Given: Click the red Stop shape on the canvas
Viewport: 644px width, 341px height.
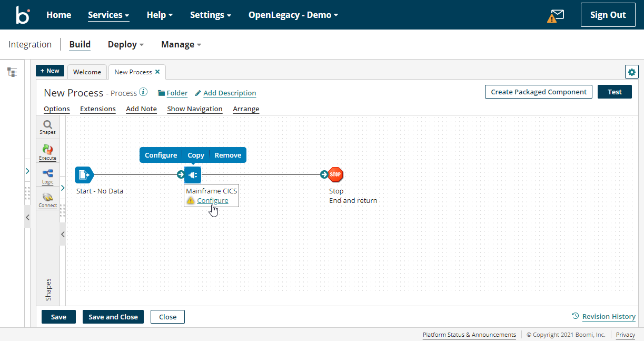Looking at the screenshot, I should tap(336, 174).
